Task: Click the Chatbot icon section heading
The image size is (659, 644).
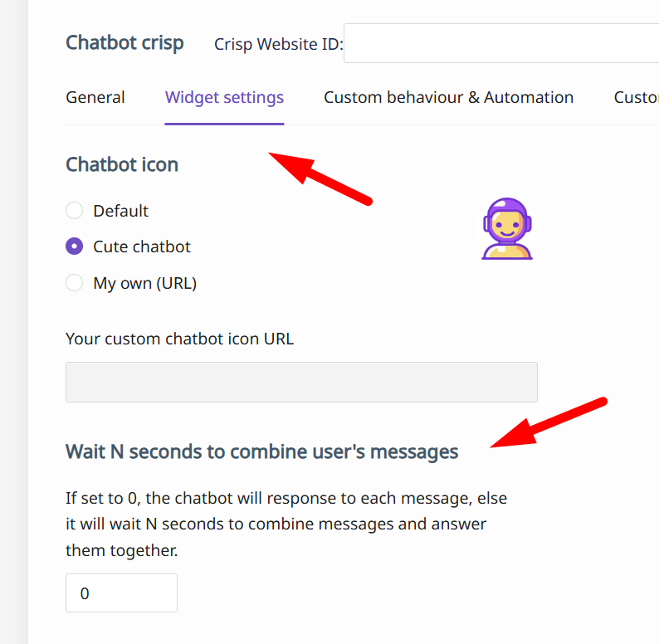Action: (122, 164)
